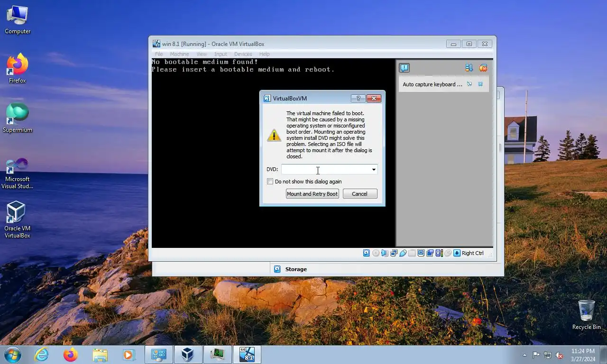Click the yellow warning triangle icon
This screenshot has height=364, width=607.
pos(274,135)
